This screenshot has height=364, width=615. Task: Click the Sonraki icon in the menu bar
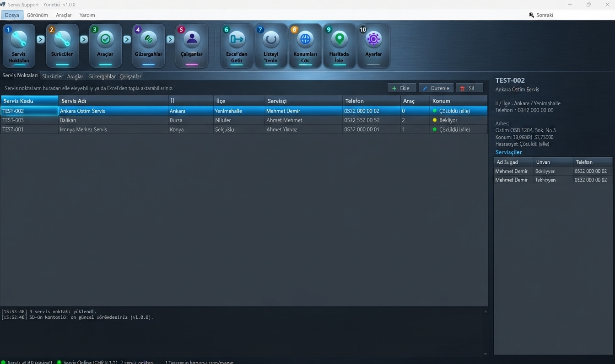click(531, 15)
